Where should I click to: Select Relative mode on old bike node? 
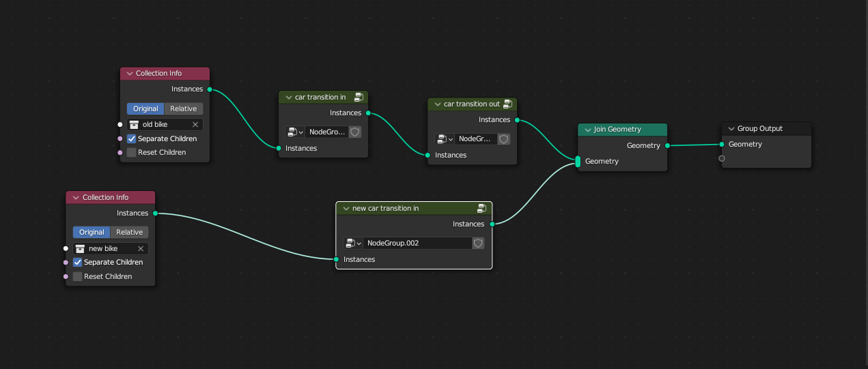(x=184, y=109)
